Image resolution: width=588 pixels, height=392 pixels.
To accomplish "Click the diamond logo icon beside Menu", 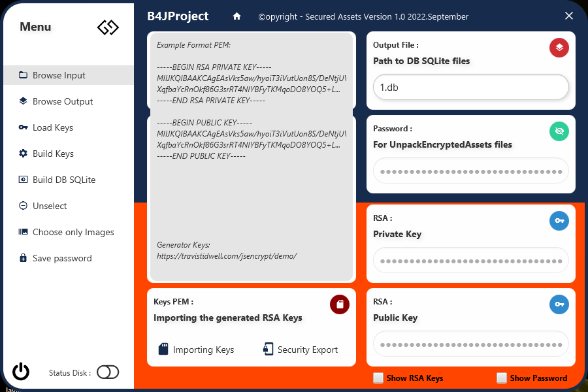I will click(108, 27).
